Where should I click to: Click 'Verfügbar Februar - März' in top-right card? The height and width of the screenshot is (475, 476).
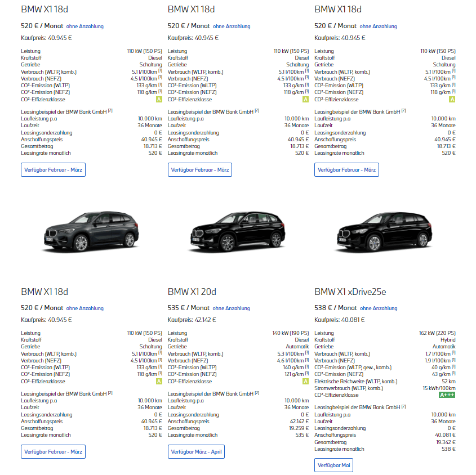pyautogui.click(x=346, y=169)
